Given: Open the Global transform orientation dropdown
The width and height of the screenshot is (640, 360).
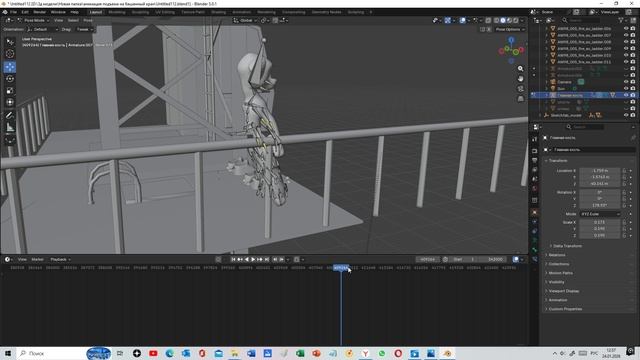Looking at the screenshot, I should tap(245, 20).
